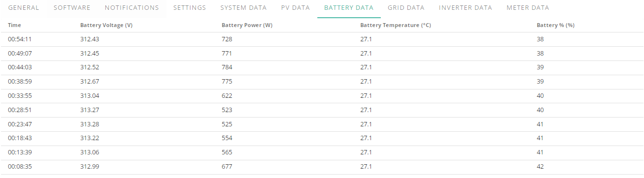Click the Battery Temperature (°C) header
Viewport: 644px width, 178px height.
click(396, 25)
